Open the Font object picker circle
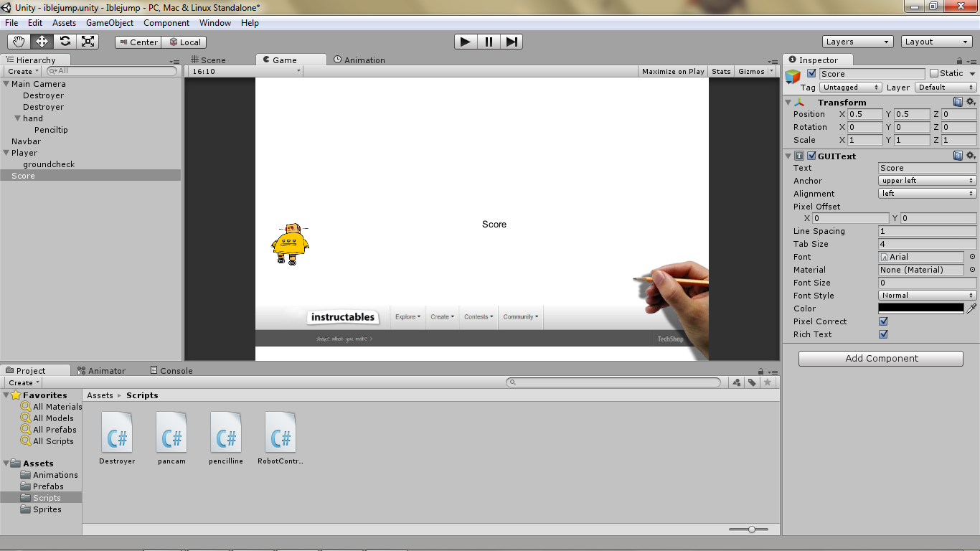Viewport: 980px width, 551px height. (x=972, y=257)
